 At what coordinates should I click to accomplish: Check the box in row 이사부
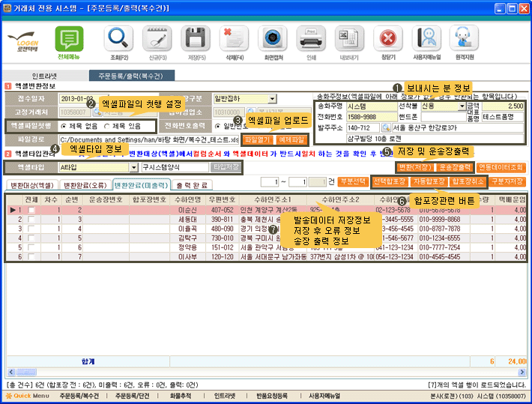pos(31,256)
